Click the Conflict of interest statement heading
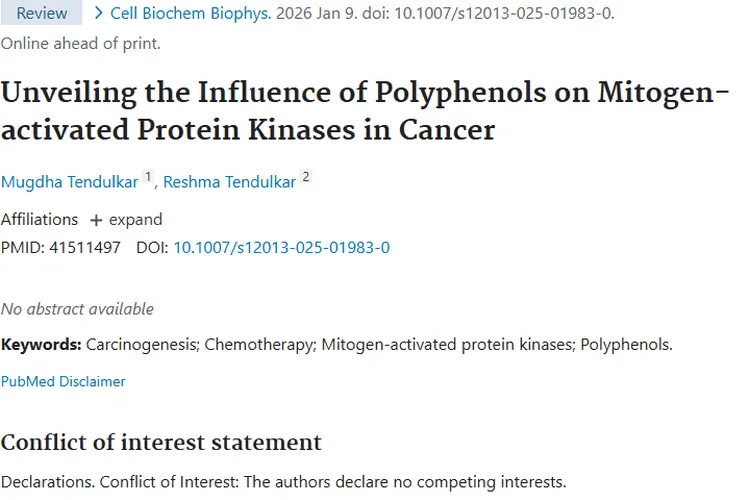Image resolution: width=750 pixels, height=500 pixels. point(161,442)
